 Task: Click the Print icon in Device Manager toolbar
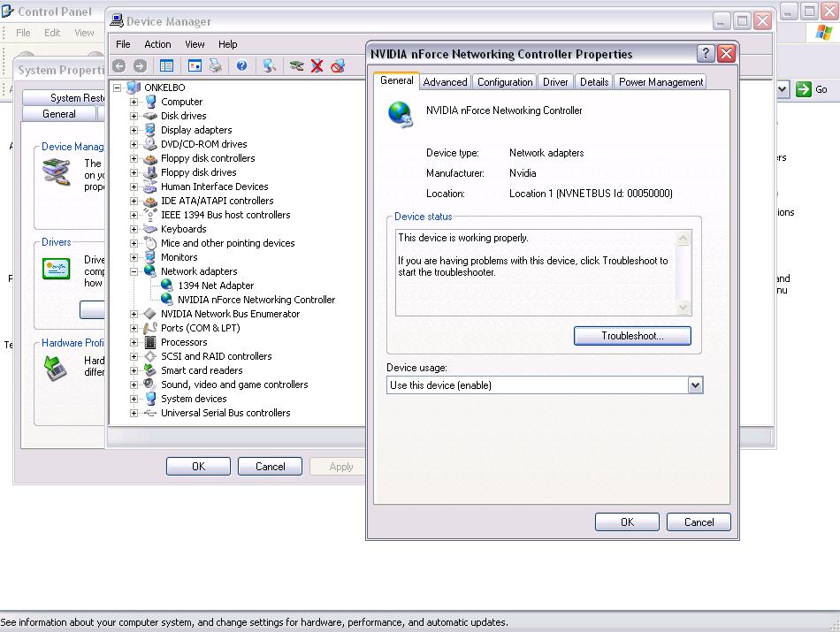click(x=216, y=66)
